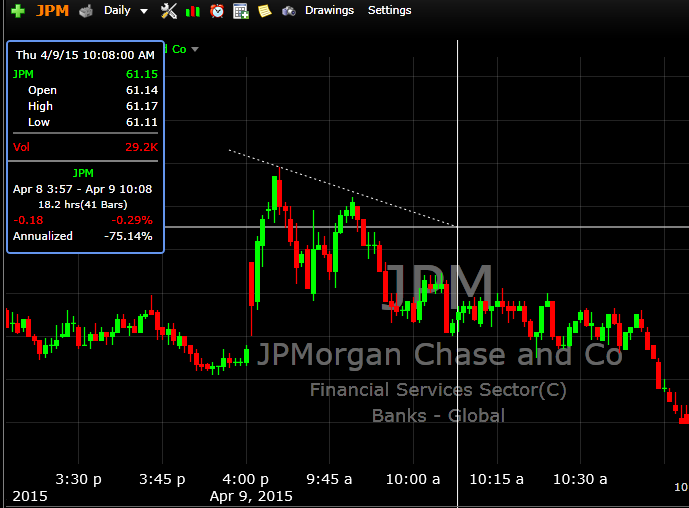Screen dimensions: 689x508
Task: Click the gray hand icon beside JPM
Action: click(x=86, y=11)
